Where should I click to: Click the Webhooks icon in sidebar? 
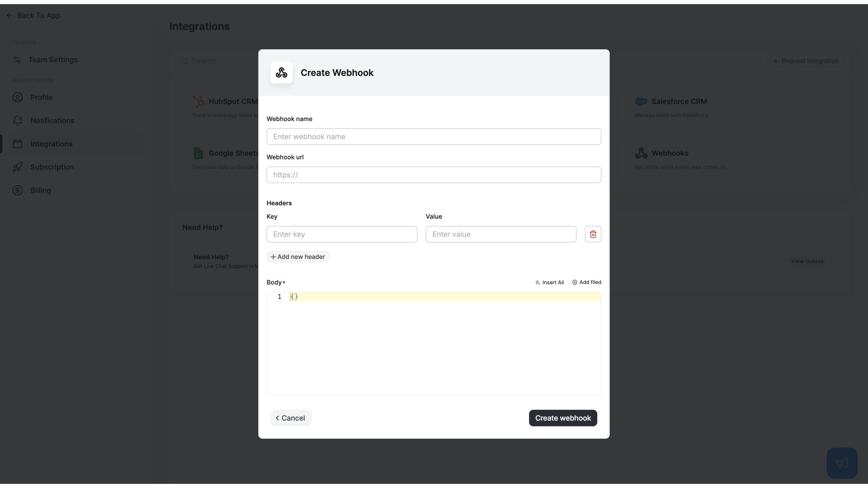(x=642, y=153)
